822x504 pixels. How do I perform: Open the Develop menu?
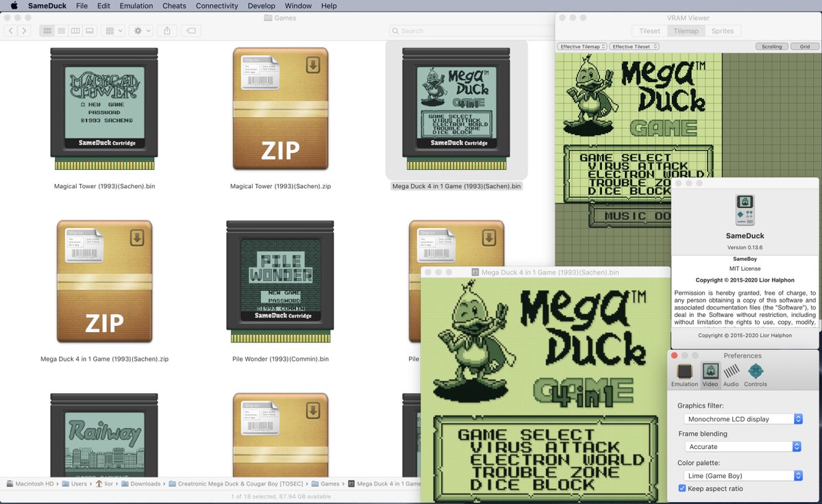click(261, 5)
